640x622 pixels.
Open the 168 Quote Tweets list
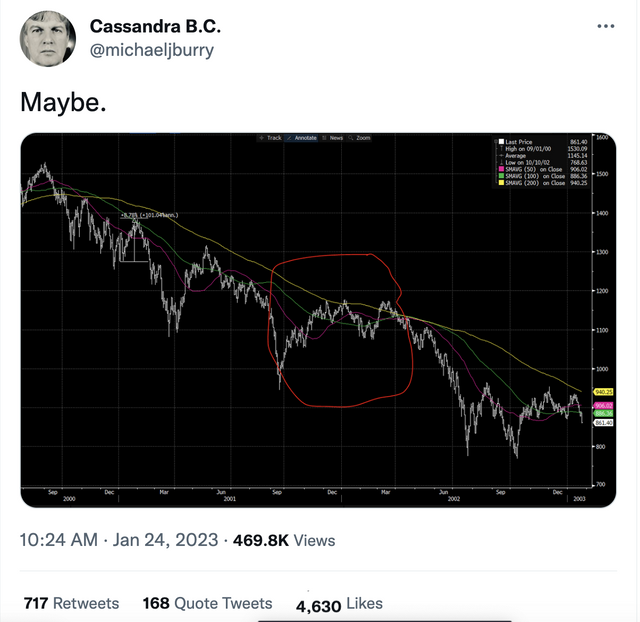(x=207, y=603)
